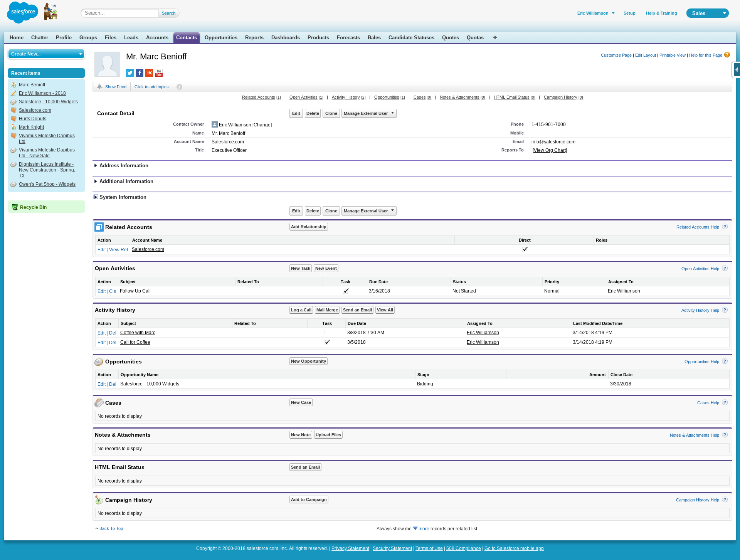The height and width of the screenshot is (560, 740).
Task: Open Hurts Donuts in Recent Items
Action: [x=32, y=119]
